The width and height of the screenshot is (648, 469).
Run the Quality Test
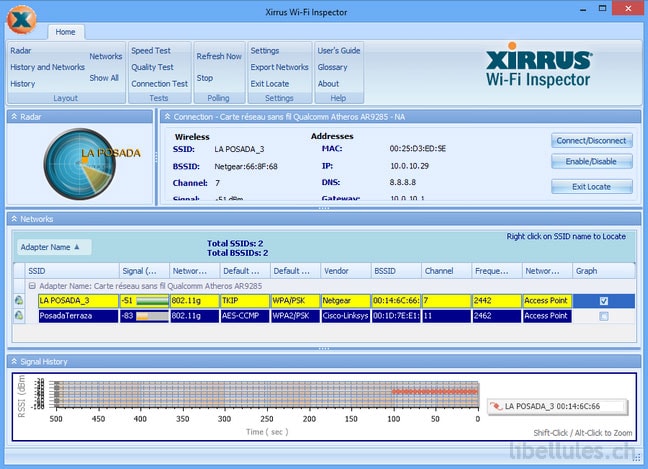[152, 67]
